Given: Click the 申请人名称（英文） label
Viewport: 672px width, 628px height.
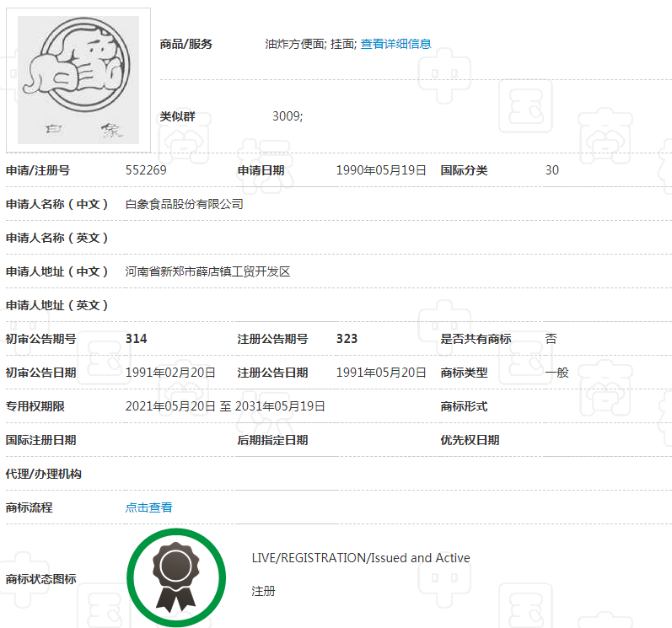Looking at the screenshot, I should pyautogui.click(x=56, y=239).
